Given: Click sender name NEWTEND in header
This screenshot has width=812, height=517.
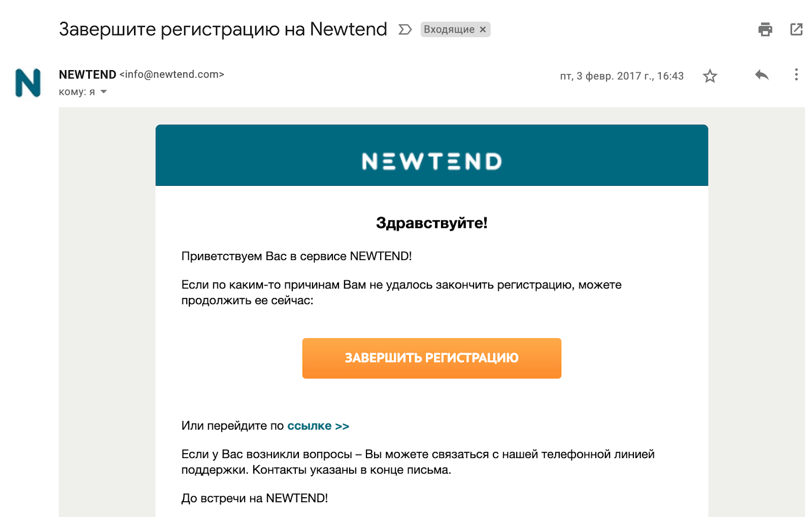Looking at the screenshot, I should [x=87, y=75].
